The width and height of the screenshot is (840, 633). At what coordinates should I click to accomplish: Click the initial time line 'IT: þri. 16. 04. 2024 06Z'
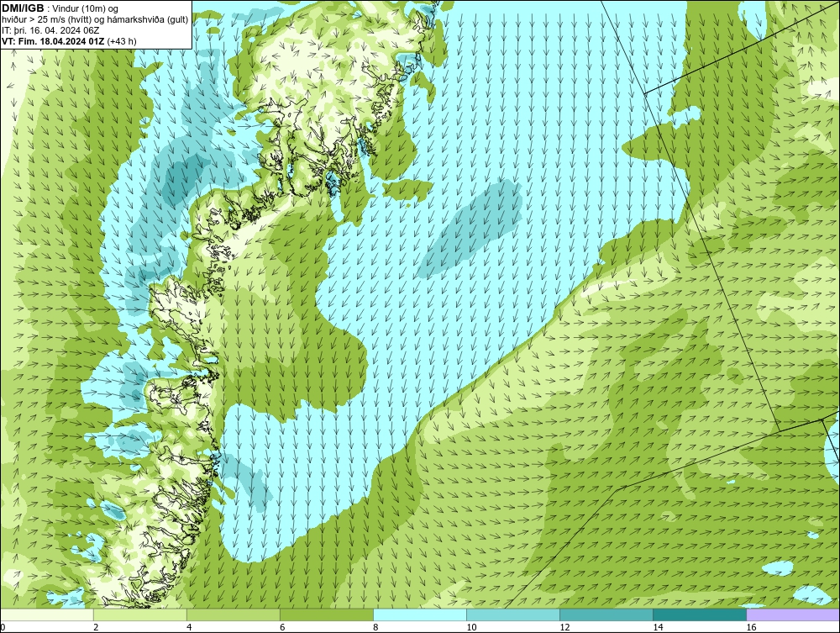click(x=50, y=30)
